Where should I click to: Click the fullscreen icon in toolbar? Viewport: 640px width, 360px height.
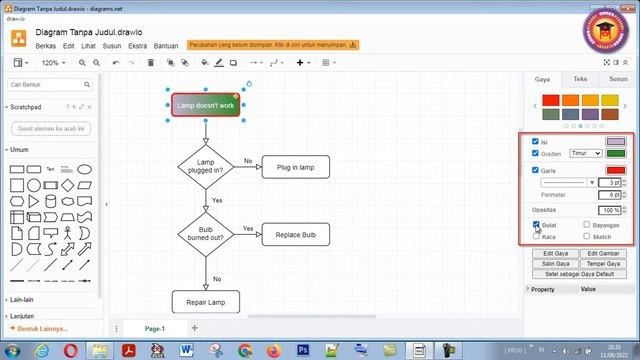tap(607, 62)
